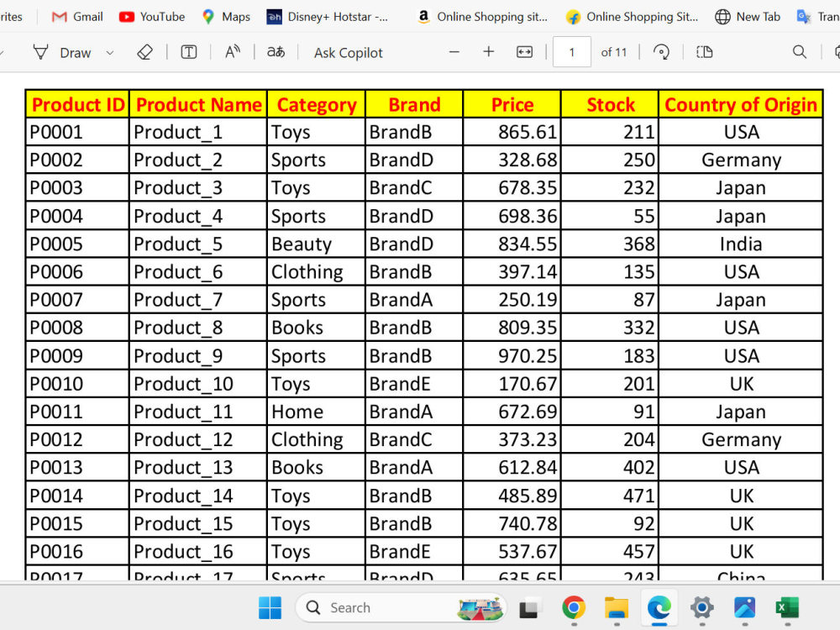Start Read aloud
The image size is (840, 630).
(x=233, y=52)
